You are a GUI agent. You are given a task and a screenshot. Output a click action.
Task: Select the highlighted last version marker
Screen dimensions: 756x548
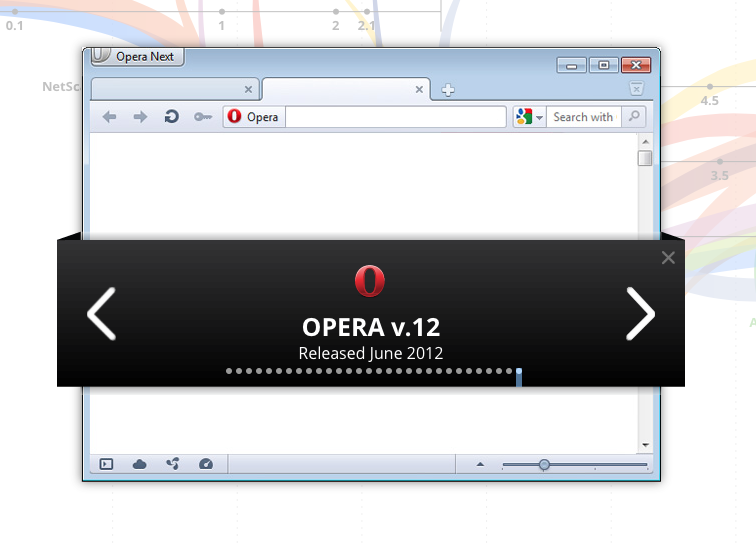point(519,376)
